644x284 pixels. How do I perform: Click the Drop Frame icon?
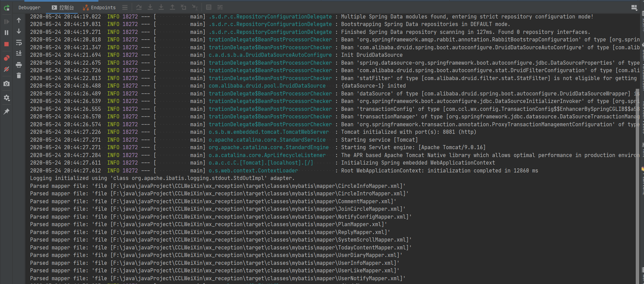tap(183, 7)
